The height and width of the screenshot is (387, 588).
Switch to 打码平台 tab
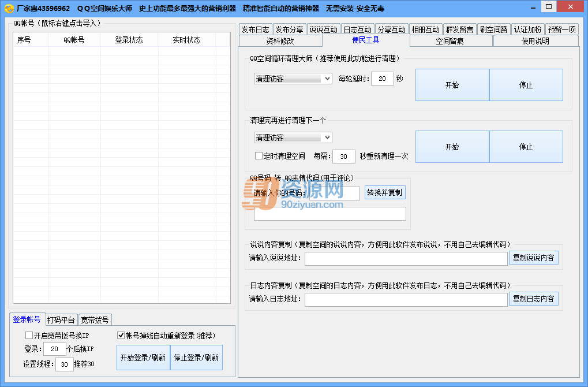[61, 320]
